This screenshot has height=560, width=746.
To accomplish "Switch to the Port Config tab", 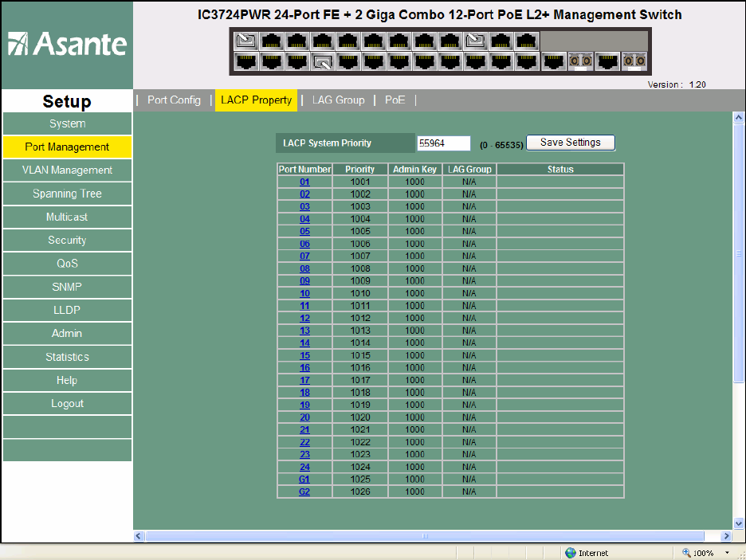I will (174, 100).
